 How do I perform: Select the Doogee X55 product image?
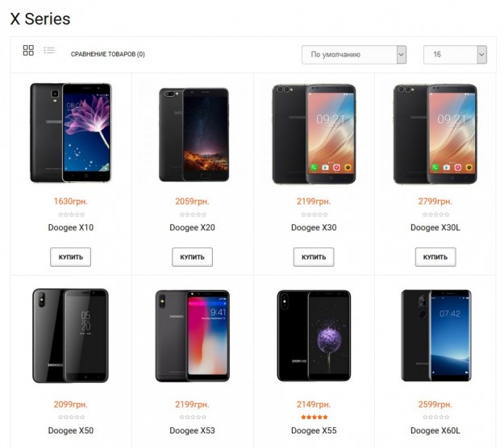pyautogui.click(x=314, y=336)
